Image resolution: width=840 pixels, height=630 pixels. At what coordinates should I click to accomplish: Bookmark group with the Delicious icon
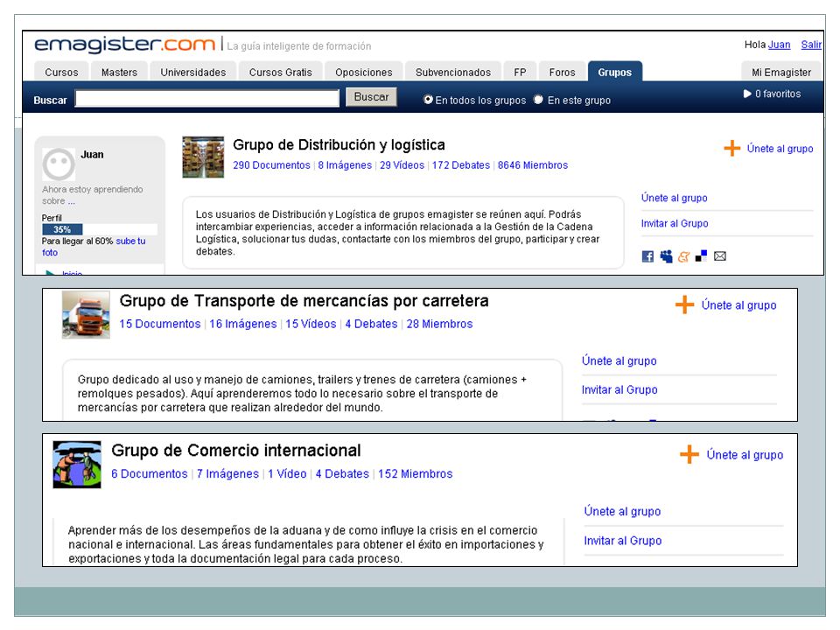(701, 256)
